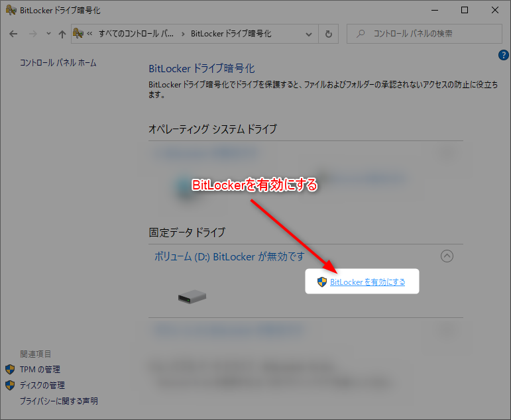Click the breadcrumb chevron before すべてのコントロール
Viewport: 511px width, 420px height.
89,34
